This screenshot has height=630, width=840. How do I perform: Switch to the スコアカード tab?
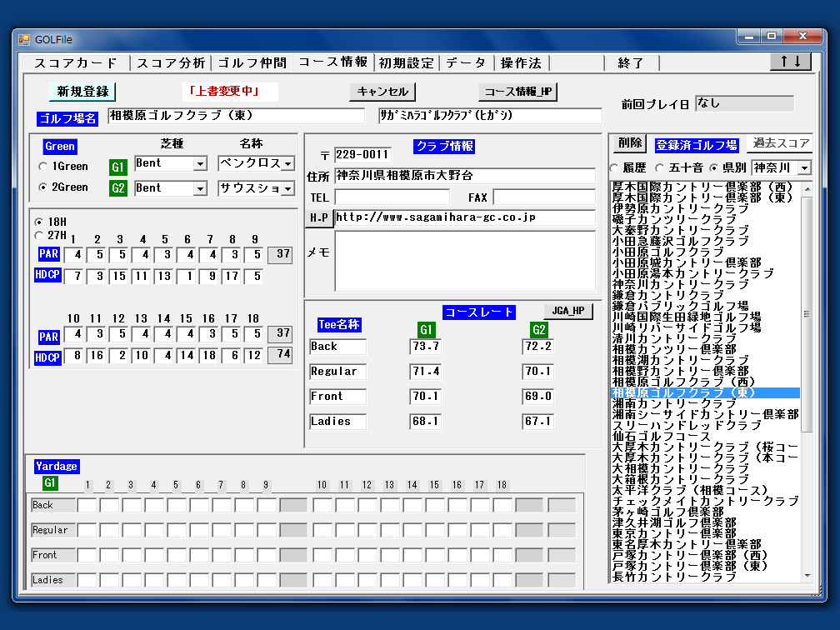click(x=76, y=63)
